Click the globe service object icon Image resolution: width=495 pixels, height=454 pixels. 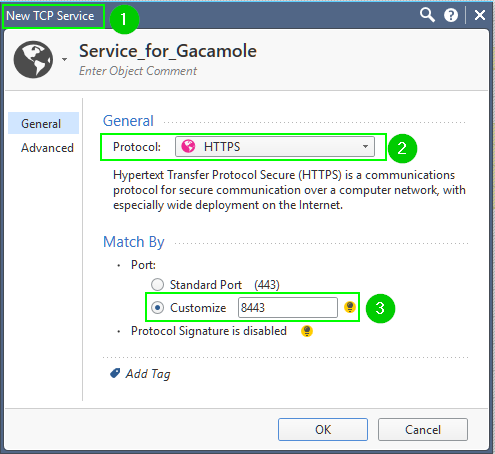tap(33, 60)
